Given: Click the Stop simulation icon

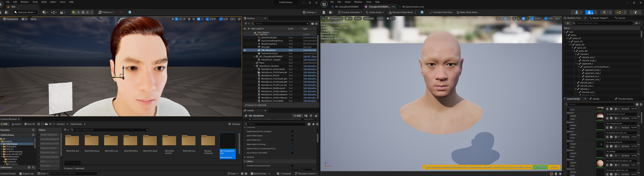Looking at the screenshot, I should click(83, 12).
